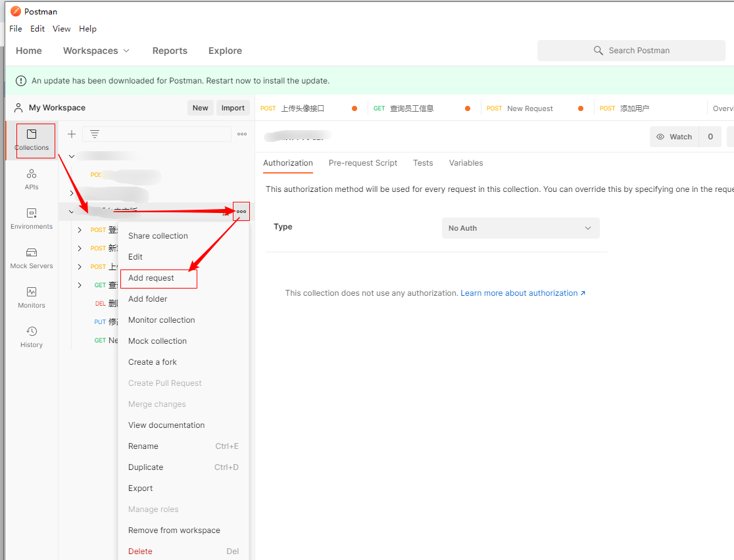Click the highlighted collection more-actions ellipsis
The height and width of the screenshot is (560, 734).
pos(241,212)
